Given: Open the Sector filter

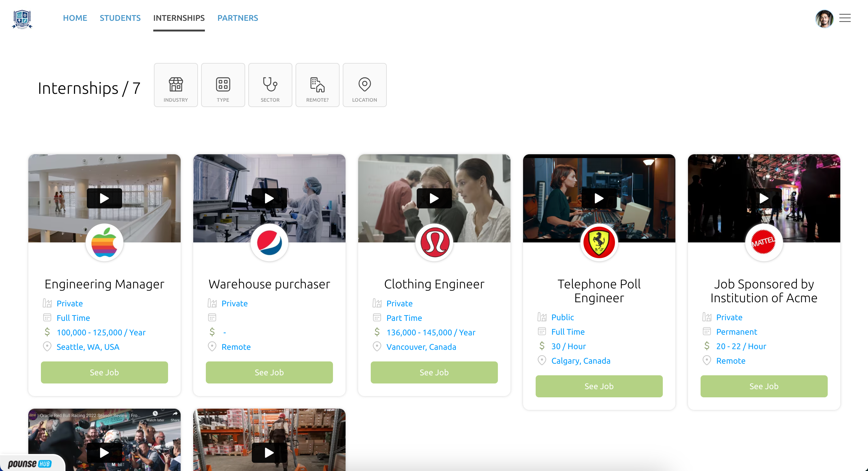Looking at the screenshot, I should 270,85.
